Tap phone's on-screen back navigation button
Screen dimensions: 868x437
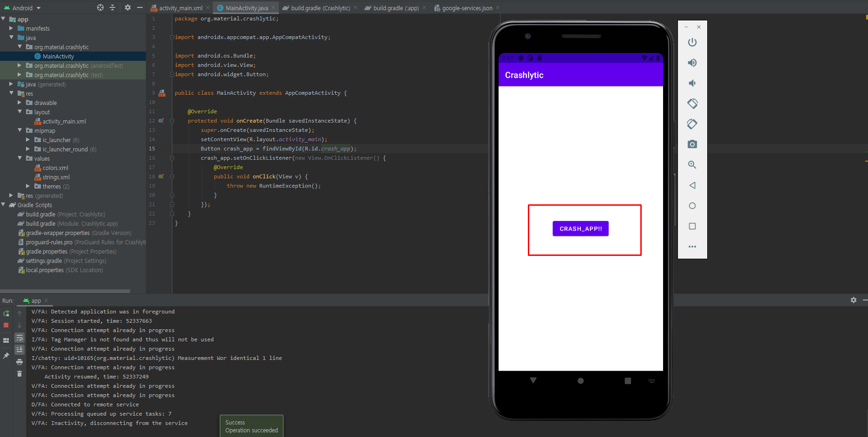533,380
